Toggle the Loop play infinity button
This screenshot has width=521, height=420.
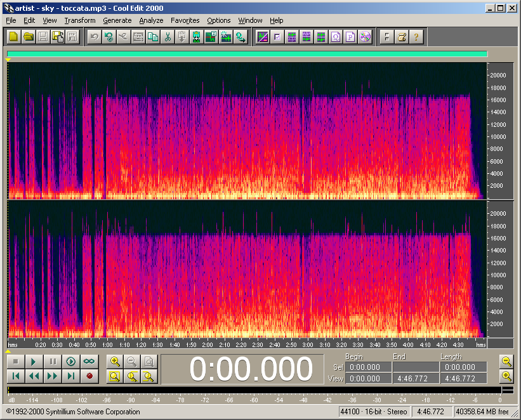[x=89, y=362]
